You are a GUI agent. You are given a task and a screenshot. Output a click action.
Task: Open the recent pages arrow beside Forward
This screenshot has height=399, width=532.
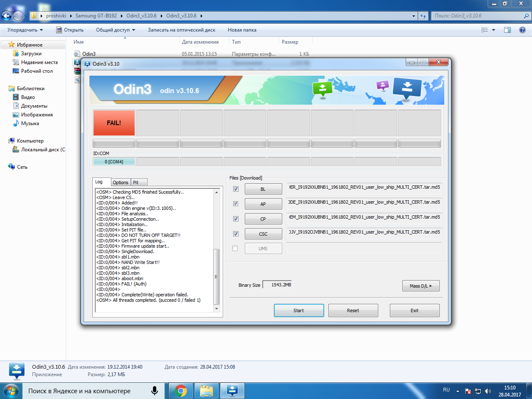click(26, 16)
